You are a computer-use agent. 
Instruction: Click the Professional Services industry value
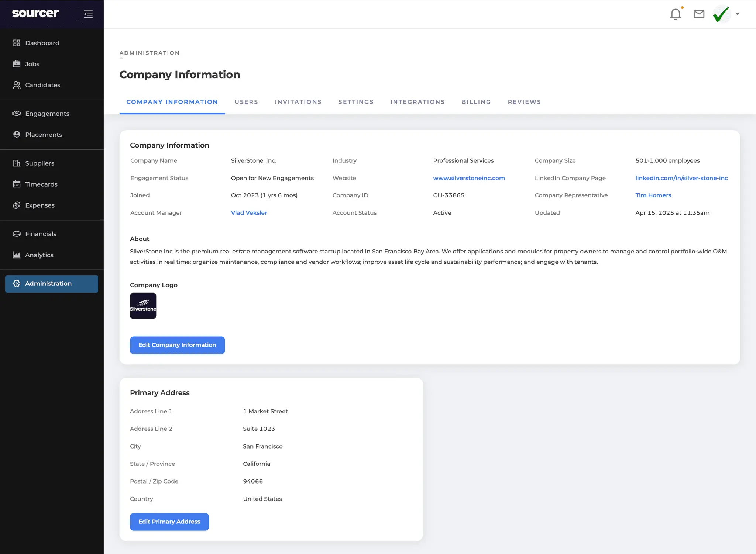[x=463, y=160]
